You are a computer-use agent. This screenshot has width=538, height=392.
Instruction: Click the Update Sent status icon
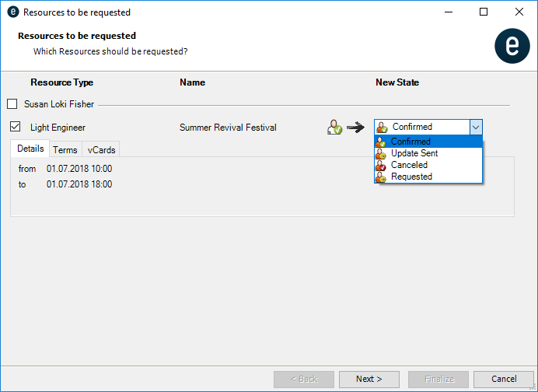[381, 153]
